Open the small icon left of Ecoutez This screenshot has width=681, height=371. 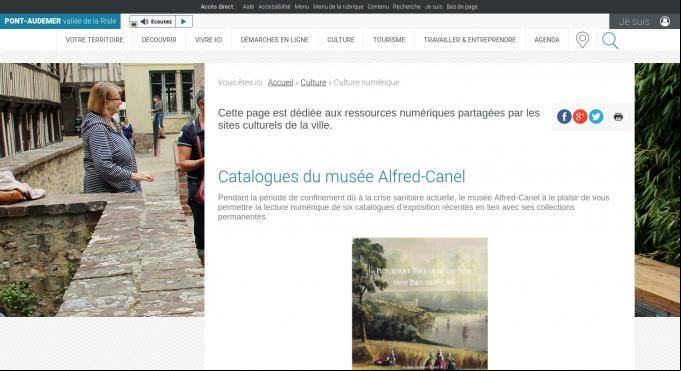point(134,23)
